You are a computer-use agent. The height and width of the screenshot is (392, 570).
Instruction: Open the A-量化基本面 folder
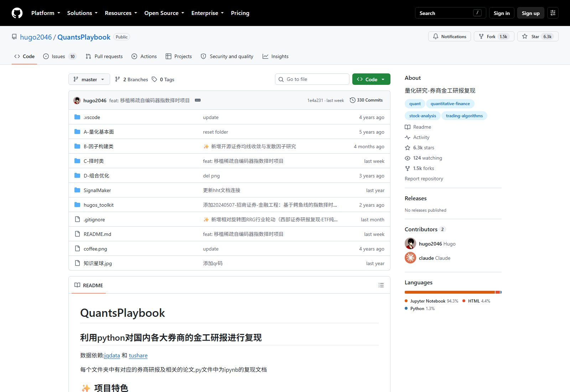point(99,132)
